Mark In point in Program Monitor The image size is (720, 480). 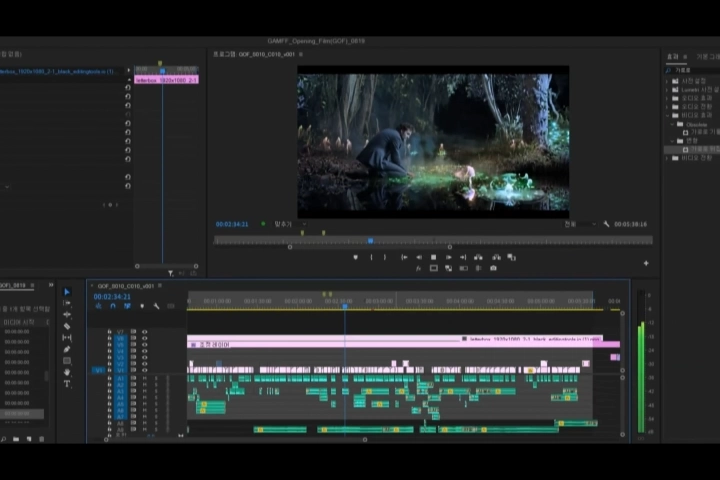[x=371, y=257]
